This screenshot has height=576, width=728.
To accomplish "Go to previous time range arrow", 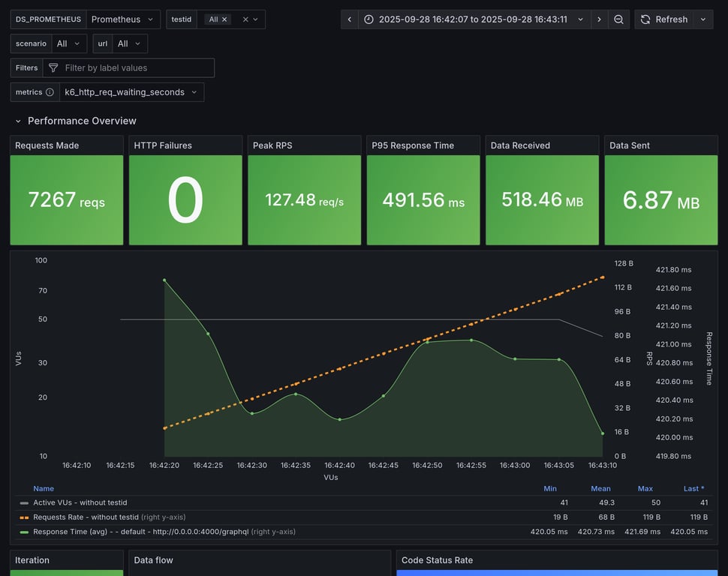I will coord(349,19).
